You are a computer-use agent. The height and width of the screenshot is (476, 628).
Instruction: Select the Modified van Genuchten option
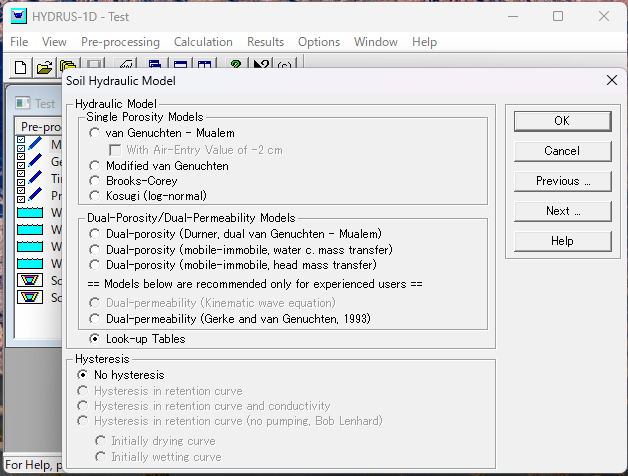click(95, 166)
